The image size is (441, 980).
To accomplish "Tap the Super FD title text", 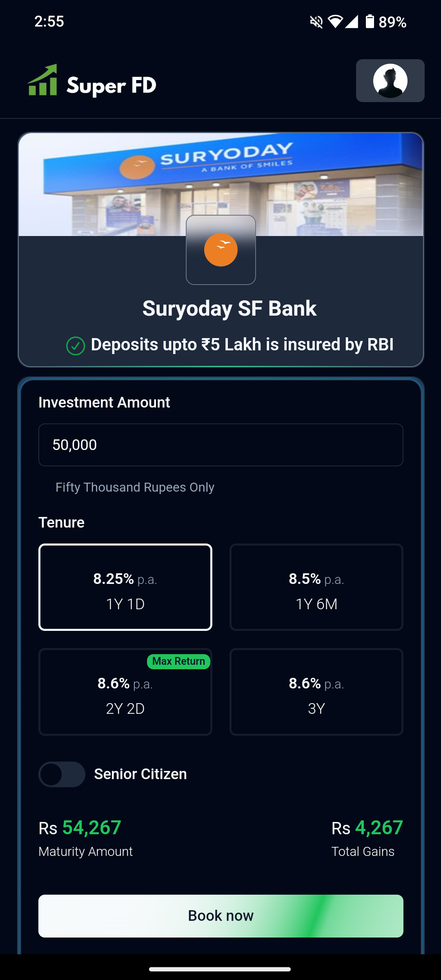I will [111, 85].
